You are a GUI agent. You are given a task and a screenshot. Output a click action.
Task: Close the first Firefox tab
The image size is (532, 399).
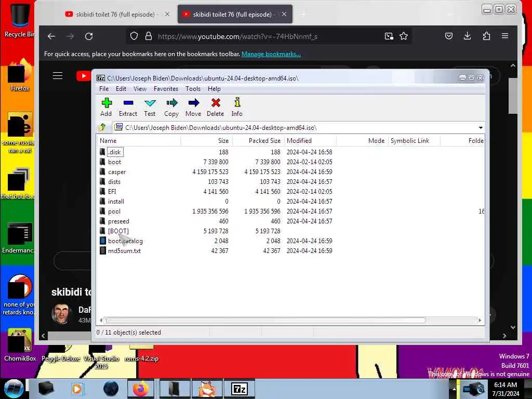(167, 14)
